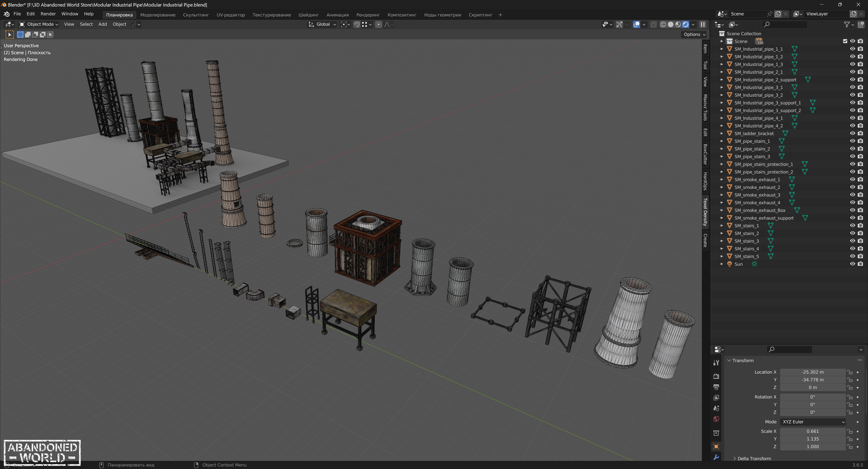
Task: Choose the 'intersect selection' mode icon
Action: click(50, 34)
